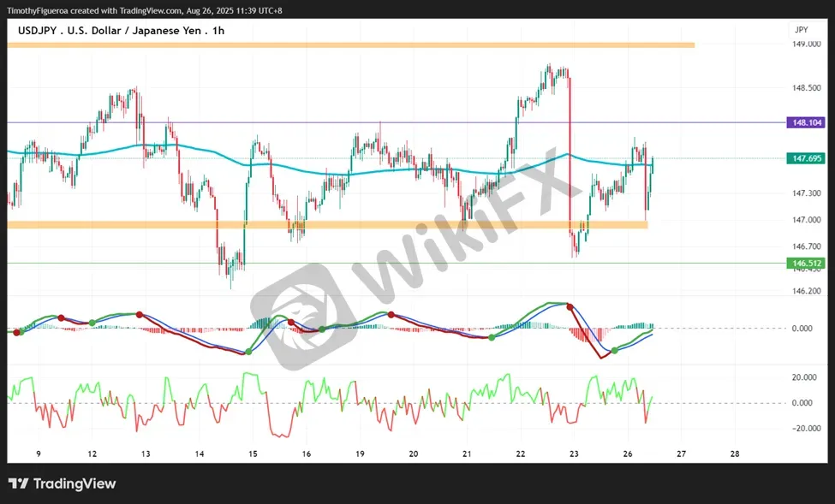Click the date label 16 on the time axis
This screenshot has width=835, height=504.
tap(307, 454)
